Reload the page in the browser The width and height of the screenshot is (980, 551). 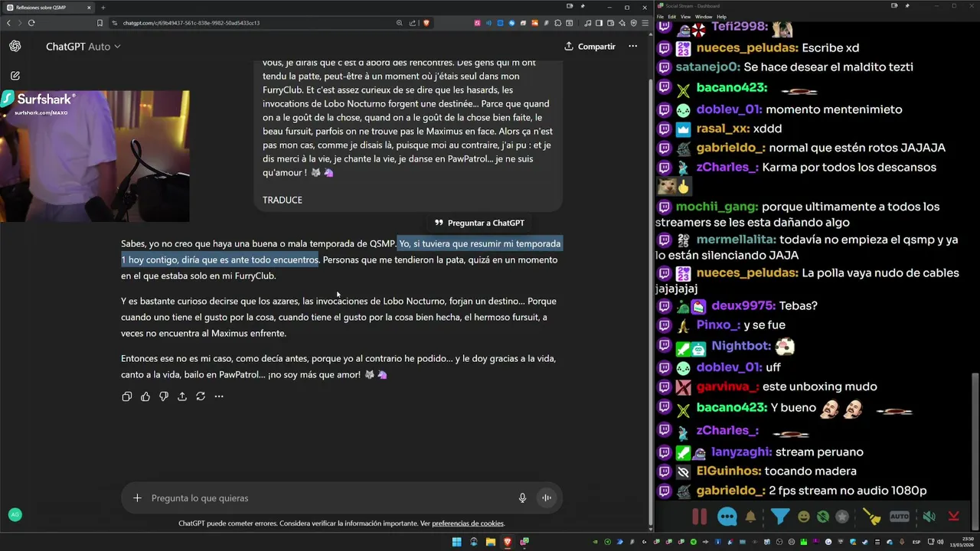point(31,23)
